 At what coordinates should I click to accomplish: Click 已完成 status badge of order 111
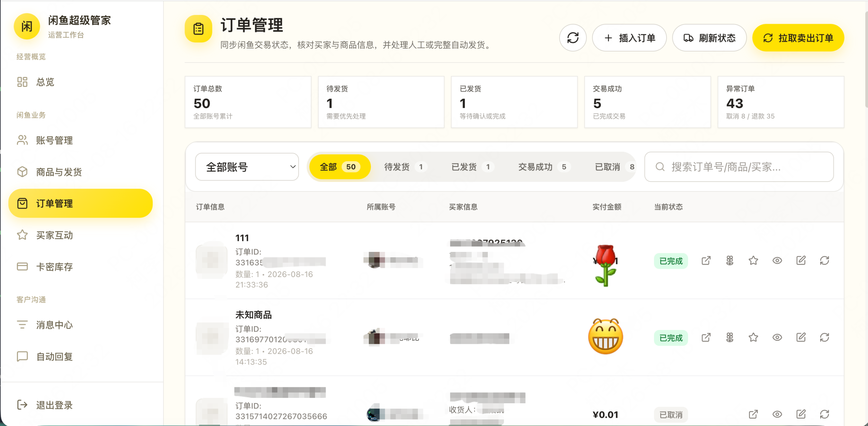point(671,261)
